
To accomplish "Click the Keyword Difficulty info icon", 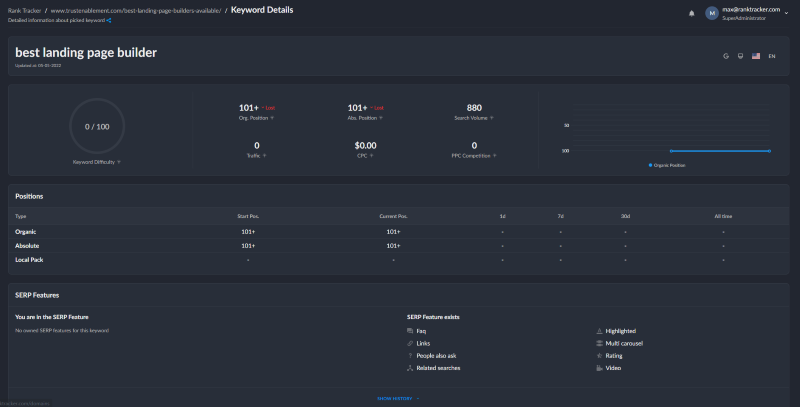I will [119, 162].
